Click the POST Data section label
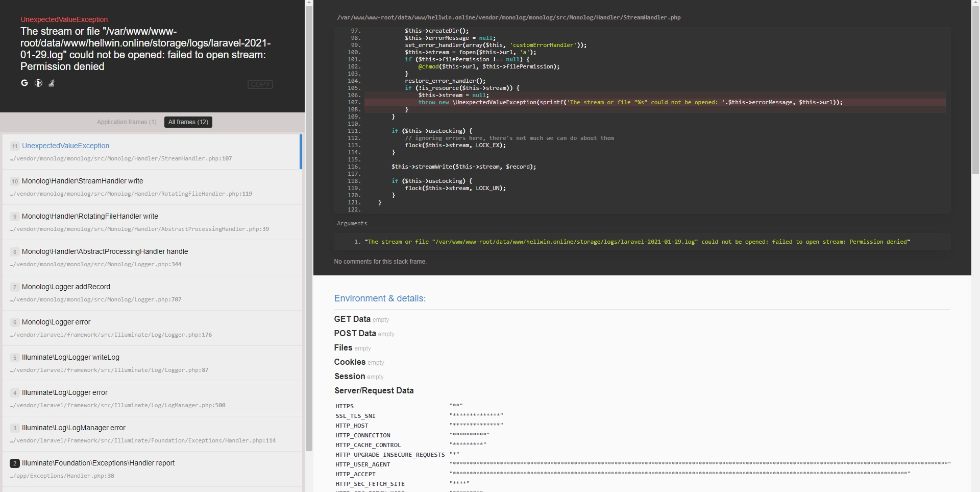Image resolution: width=980 pixels, height=492 pixels. [355, 333]
